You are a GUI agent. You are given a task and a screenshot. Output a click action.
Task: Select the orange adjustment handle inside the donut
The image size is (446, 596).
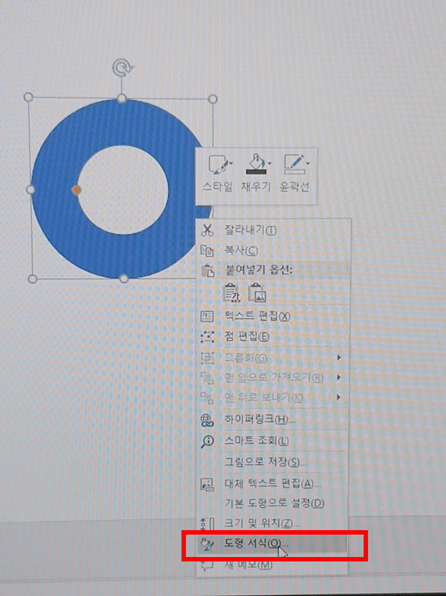pos(76,190)
